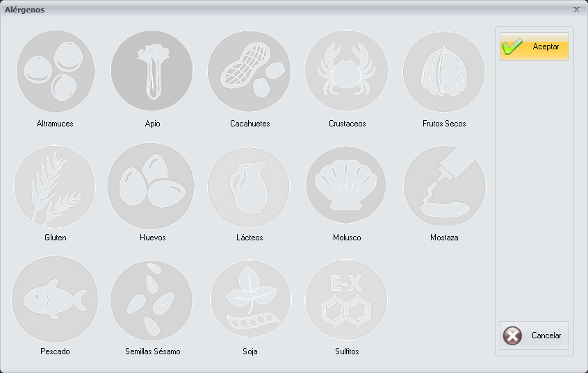
Task: Click the Frutos Secos text label
Action: (444, 124)
